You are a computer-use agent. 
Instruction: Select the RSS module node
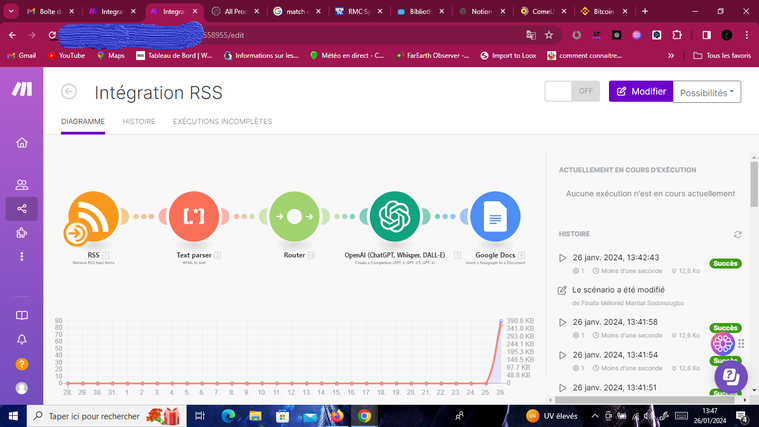coord(92,217)
